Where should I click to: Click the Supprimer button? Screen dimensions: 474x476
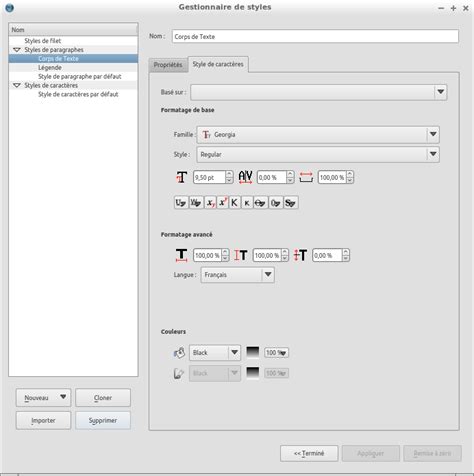(103, 420)
